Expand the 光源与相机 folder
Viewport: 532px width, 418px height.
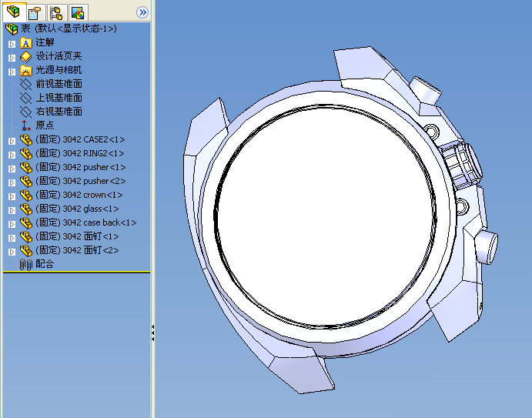tap(12, 72)
